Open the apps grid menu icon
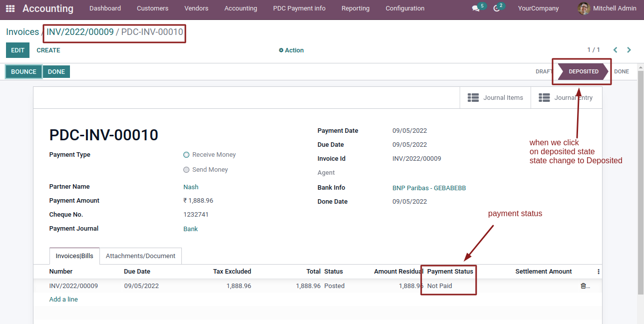Viewport: 644px width, 324px height. point(10,8)
